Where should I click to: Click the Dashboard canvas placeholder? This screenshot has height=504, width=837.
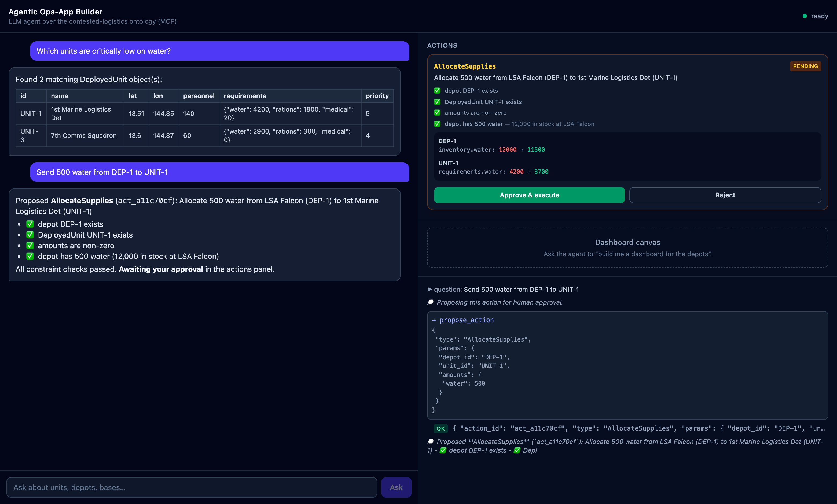click(627, 248)
